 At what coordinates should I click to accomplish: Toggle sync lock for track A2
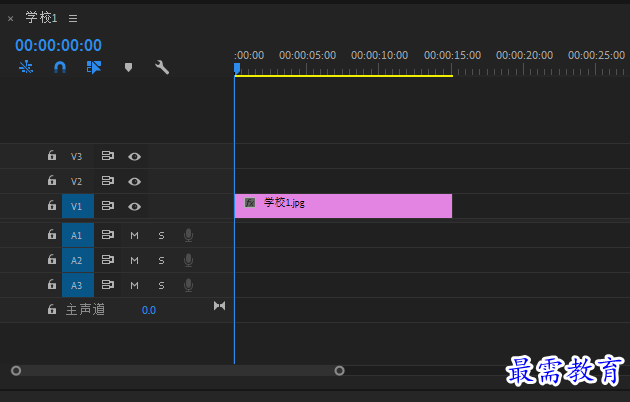pyautogui.click(x=107, y=260)
